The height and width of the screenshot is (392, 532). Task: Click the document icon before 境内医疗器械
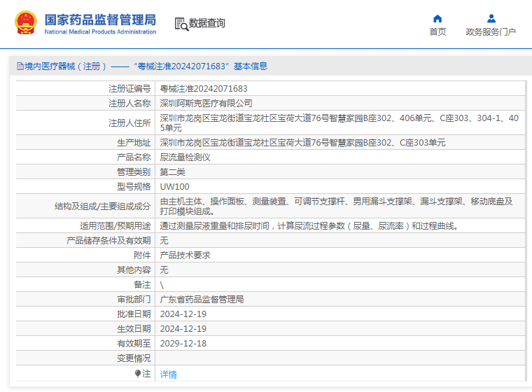[x=20, y=66]
